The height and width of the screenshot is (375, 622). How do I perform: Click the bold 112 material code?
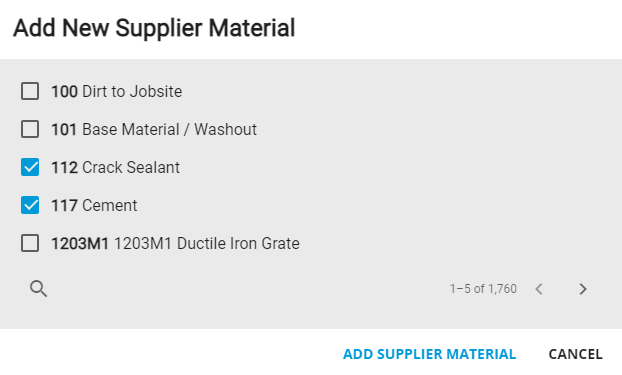(x=64, y=167)
